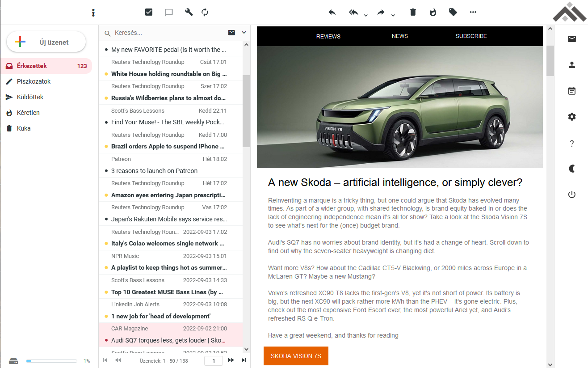Open the Küldöttek sent folder
The image size is (588, 368).
[x=46, y=97]
